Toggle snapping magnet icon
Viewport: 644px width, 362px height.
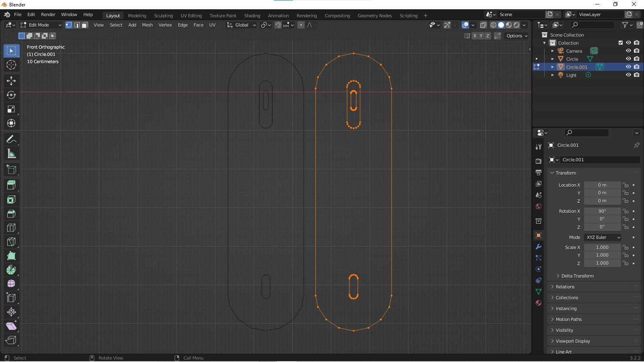click(x=278, y=25)
